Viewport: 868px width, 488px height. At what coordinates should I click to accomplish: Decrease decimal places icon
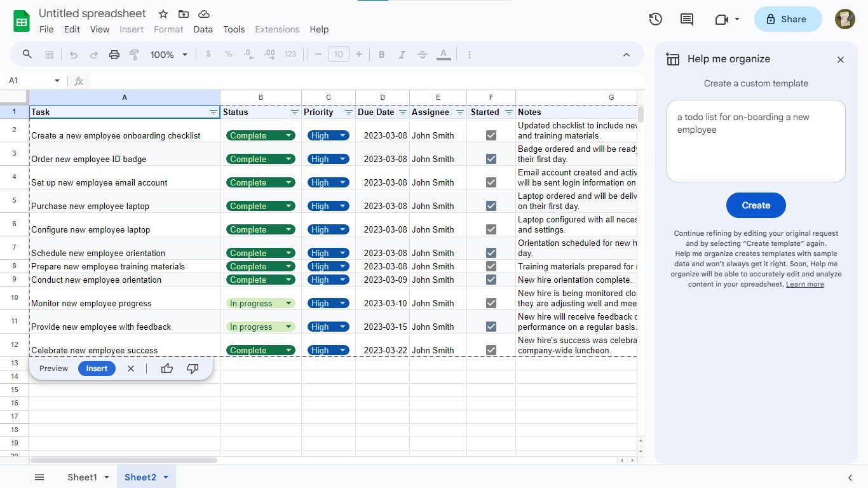(x=248, y=55)
